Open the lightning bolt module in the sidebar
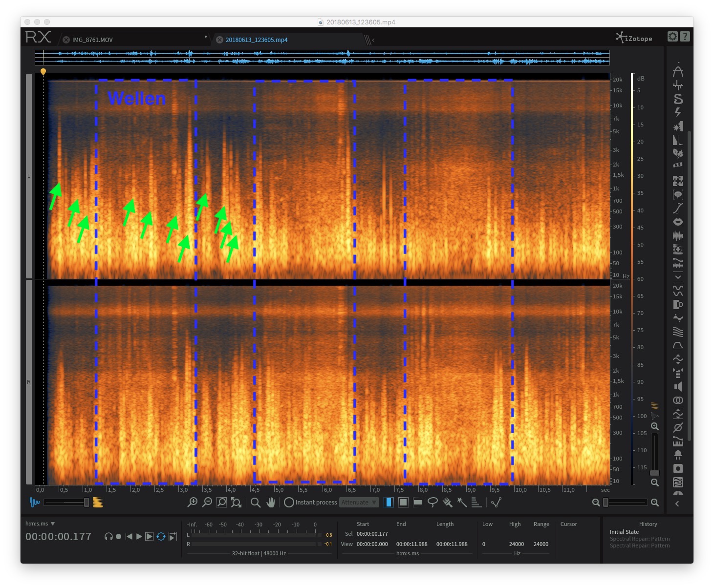 coord(678,112)
